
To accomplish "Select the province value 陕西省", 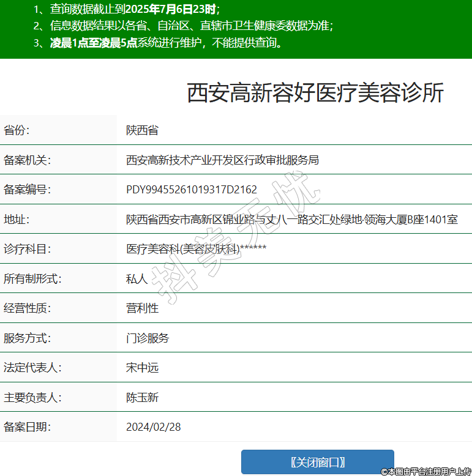I will pyautogui.click(x=142, y=130).
